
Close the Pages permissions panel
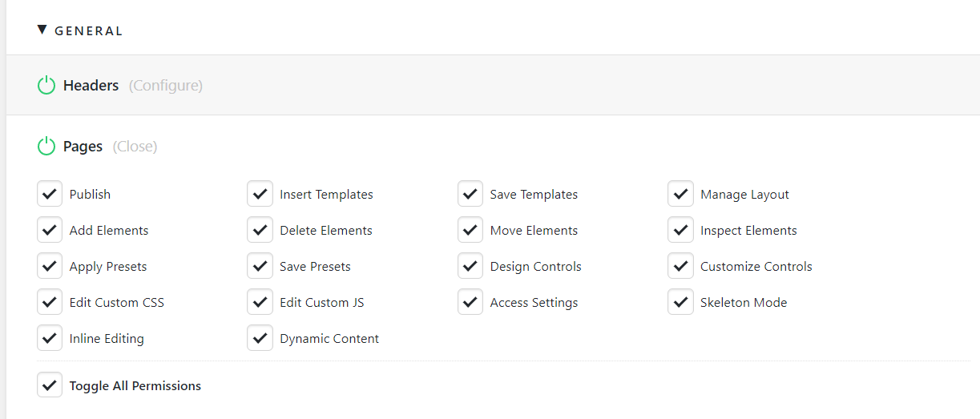coord(135,147)
